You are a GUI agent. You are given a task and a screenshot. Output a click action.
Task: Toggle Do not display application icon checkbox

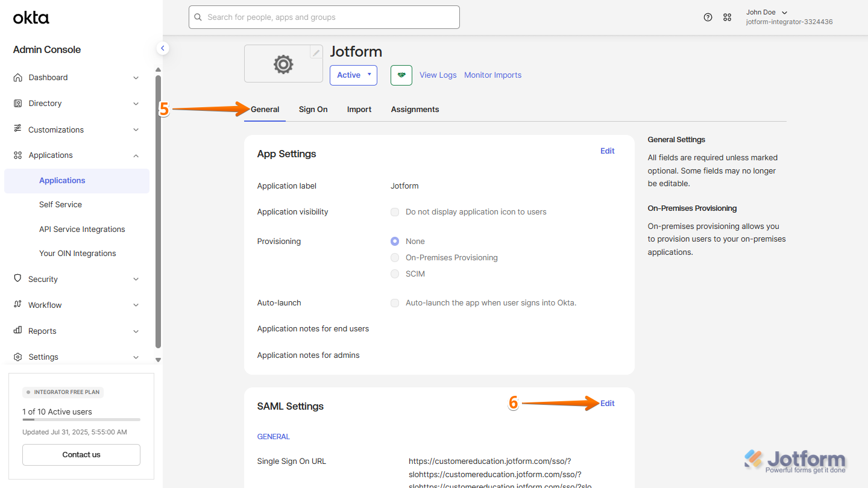point(395,212)
